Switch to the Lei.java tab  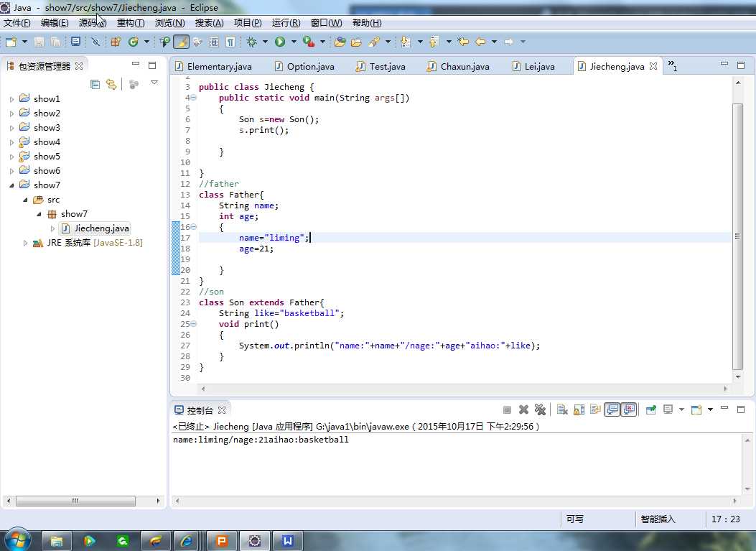coord(533,67)
